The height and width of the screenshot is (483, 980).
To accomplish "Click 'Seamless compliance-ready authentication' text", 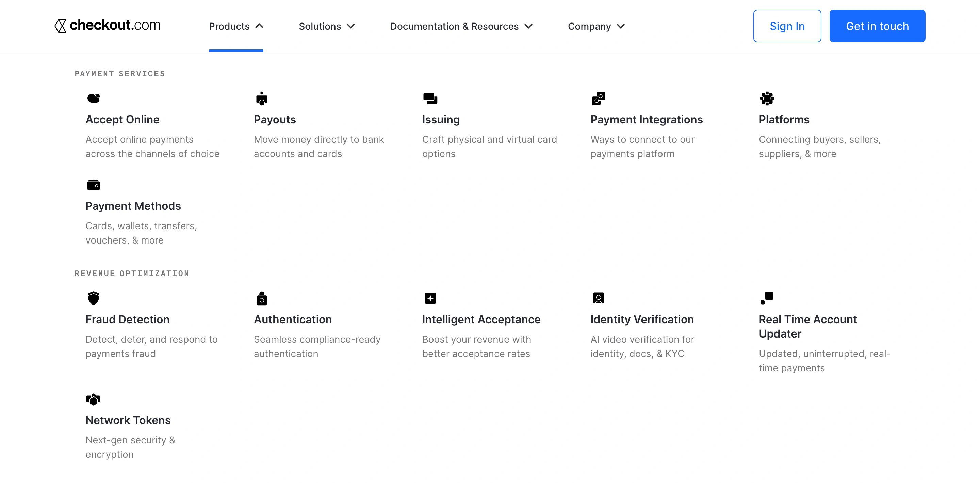I will pyautogui.click(x=317, y=346).
